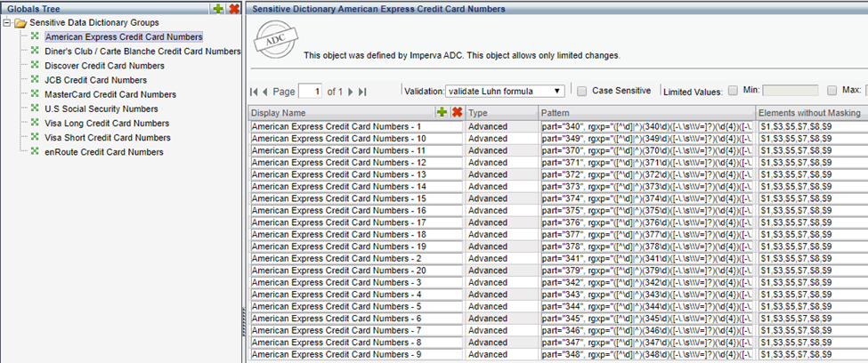Click pattern cell starting part="340"
This screenshot has height=363, width=868.
(647, 126)
